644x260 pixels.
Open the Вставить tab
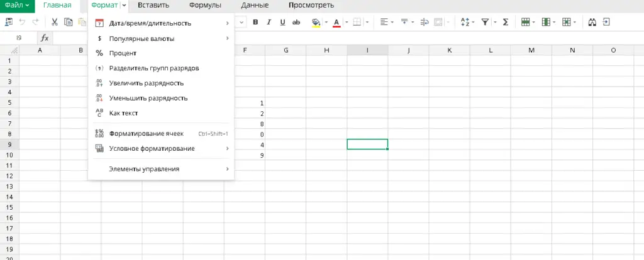tap(153, 5)
